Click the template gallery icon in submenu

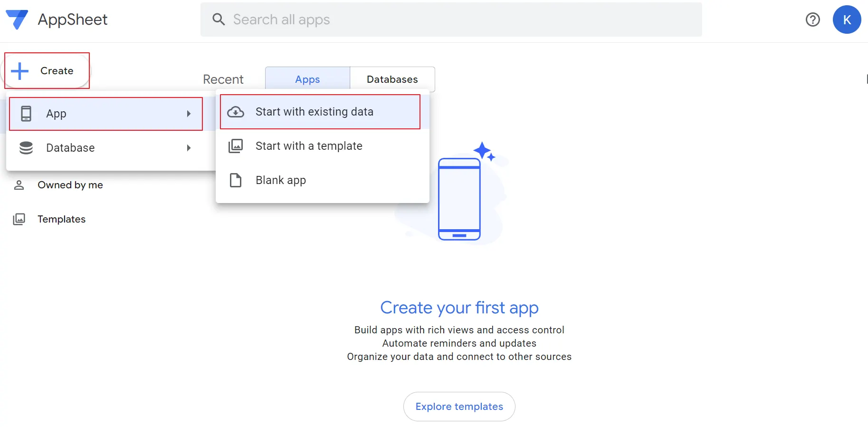coord(236,146)
